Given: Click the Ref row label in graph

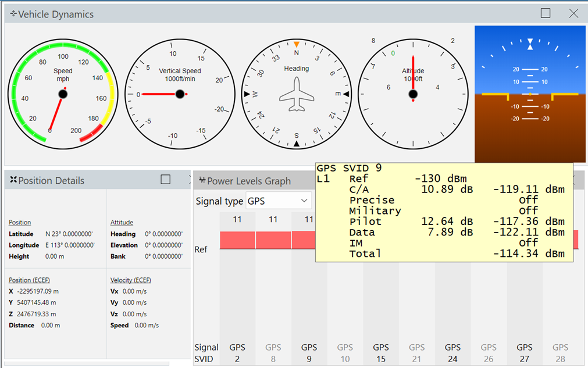Looking at the screenshot, I should (x=201, y=249).
